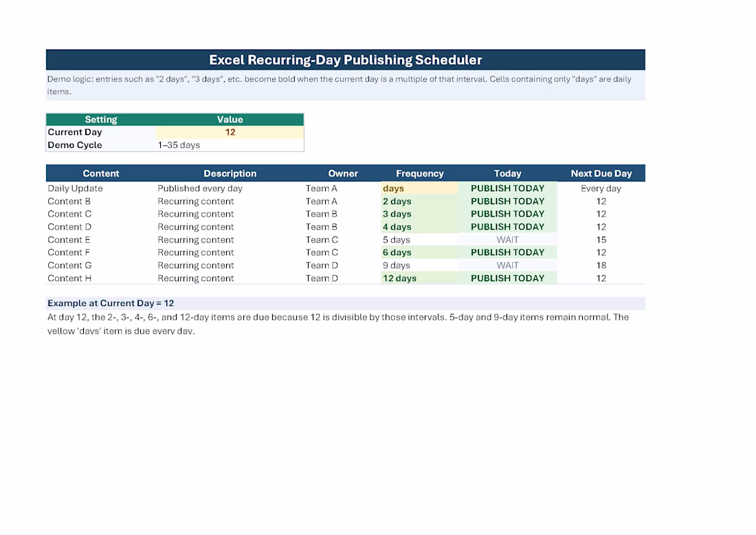Select the 'Example at Current Day = 12' heading

[111, 303]
